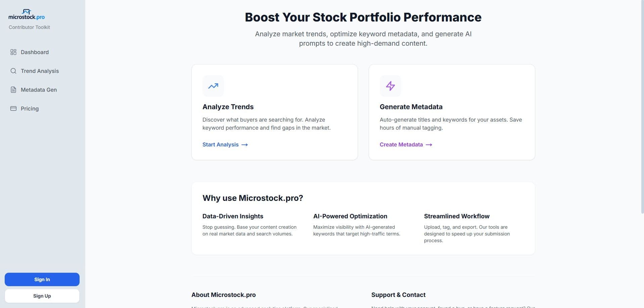Open the Create Metadata link
Screen dimensions: 644x308
click(401, 144)
